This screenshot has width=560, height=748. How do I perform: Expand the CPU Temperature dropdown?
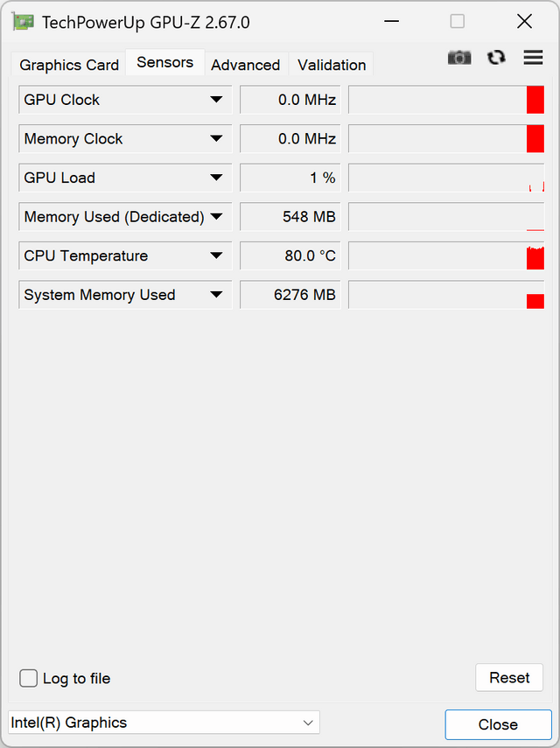[216, 255]
